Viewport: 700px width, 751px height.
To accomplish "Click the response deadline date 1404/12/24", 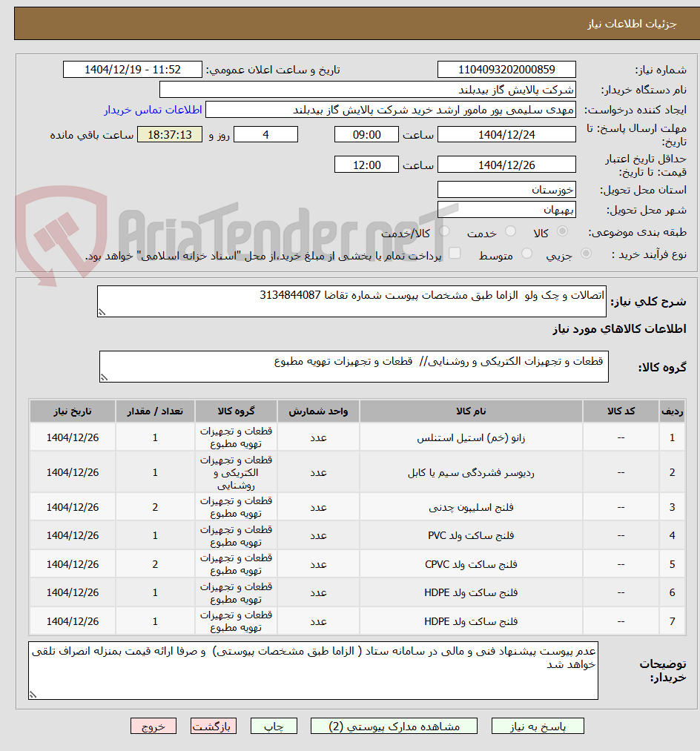I will [506, 135].
